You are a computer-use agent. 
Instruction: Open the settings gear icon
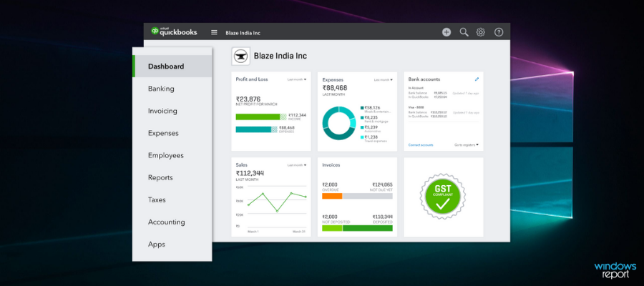click(x=481, y=32)
